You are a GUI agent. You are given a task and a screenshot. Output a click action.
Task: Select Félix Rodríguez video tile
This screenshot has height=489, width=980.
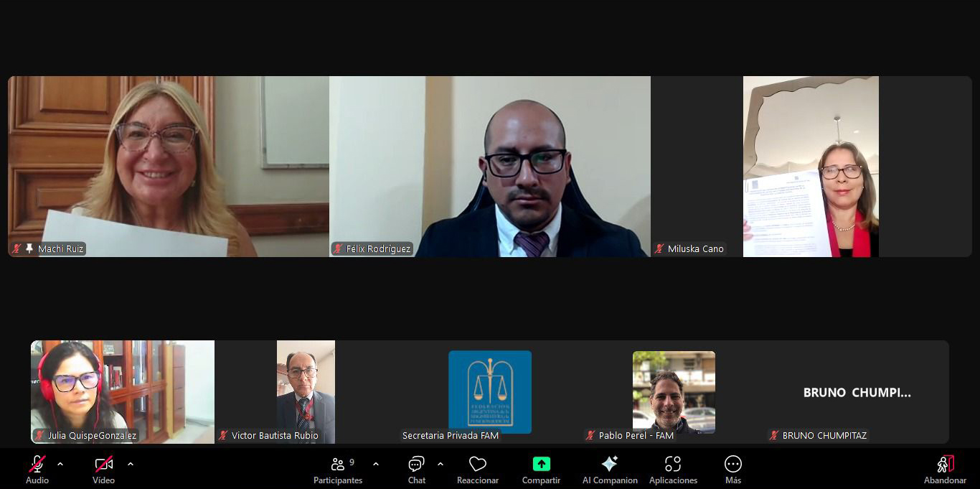[x=490, y=167]
